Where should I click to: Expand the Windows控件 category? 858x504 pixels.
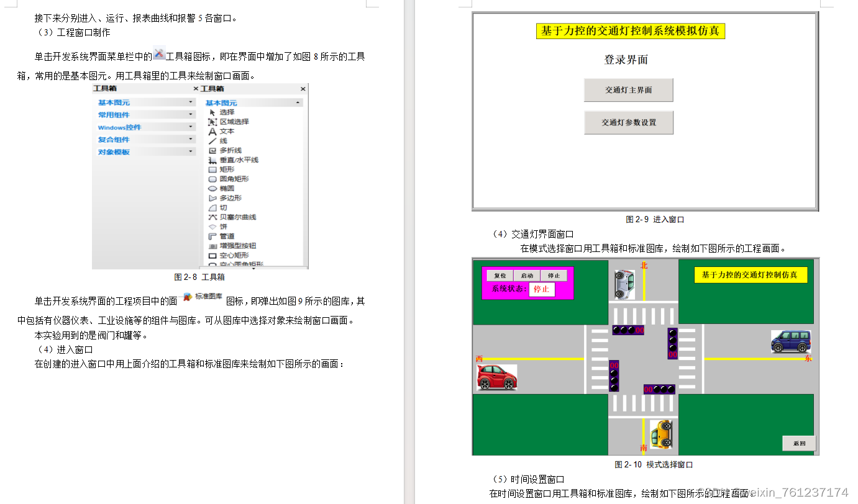point(146,127)
